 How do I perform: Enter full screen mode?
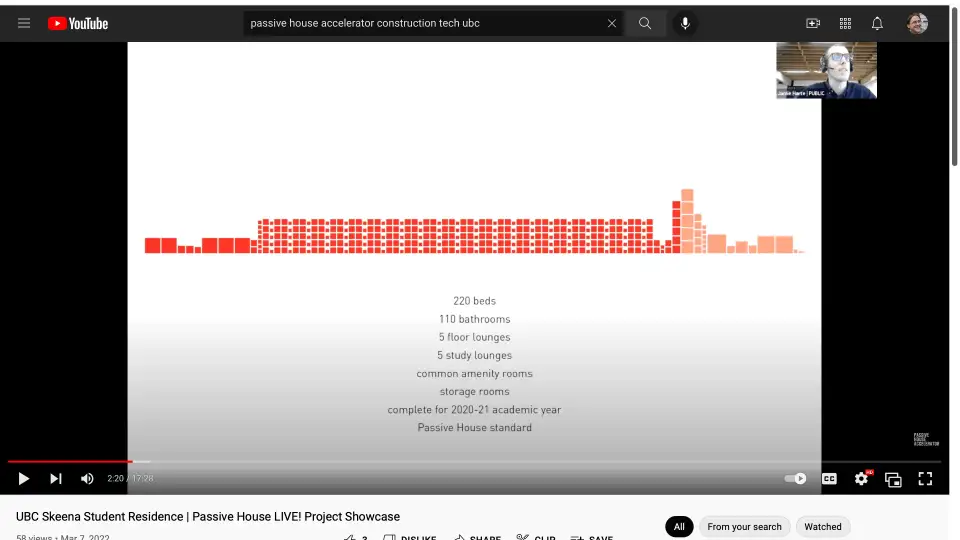(x=925, y=479)
